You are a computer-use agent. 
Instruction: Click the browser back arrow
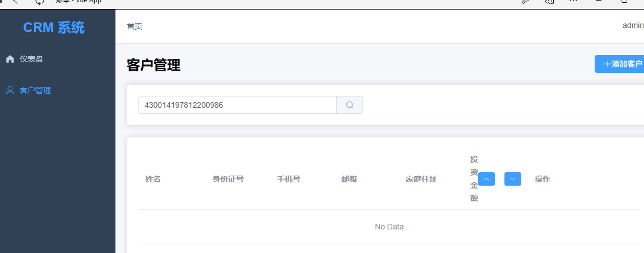pyautogui.click(x=15, y=2)
